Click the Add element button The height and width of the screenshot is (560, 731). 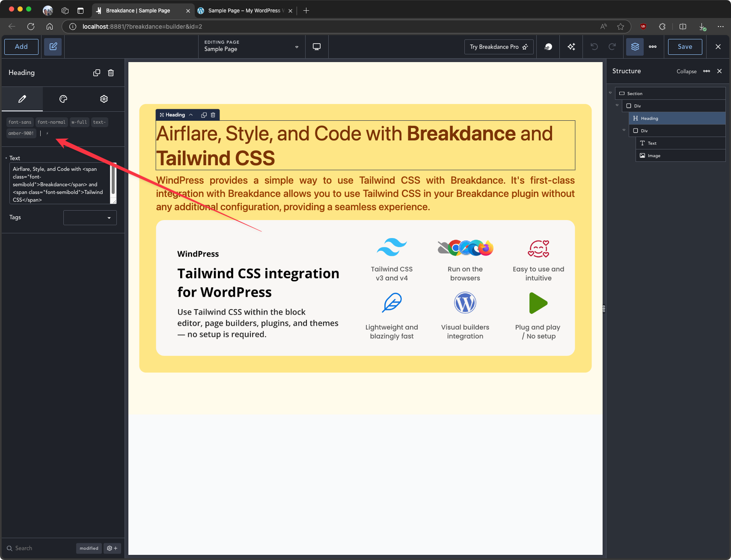pyautogui.click(x=21, y=47)
